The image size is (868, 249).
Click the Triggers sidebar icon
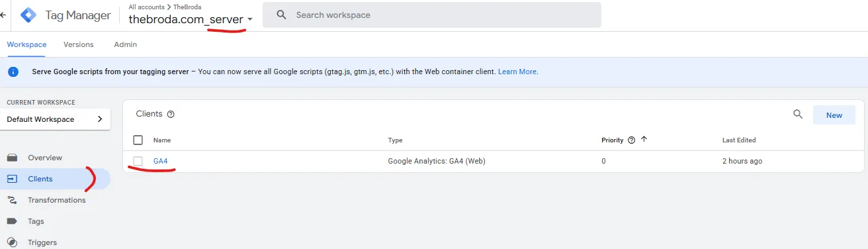(x=12, y=242)
